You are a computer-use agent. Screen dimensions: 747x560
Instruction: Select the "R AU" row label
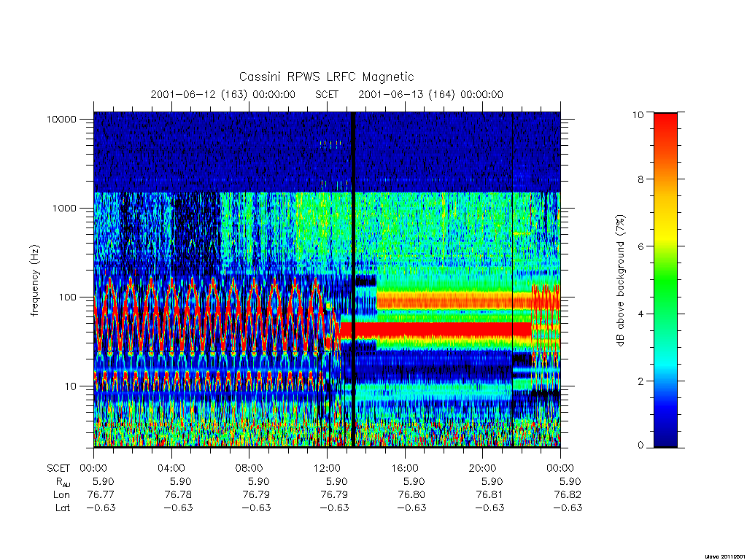(x=63, y=482)
